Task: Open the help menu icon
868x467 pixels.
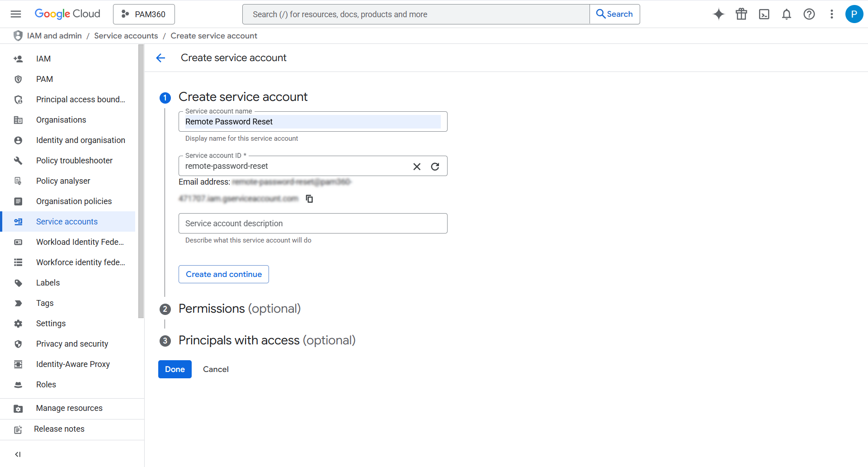Action: tap(809, 14)
